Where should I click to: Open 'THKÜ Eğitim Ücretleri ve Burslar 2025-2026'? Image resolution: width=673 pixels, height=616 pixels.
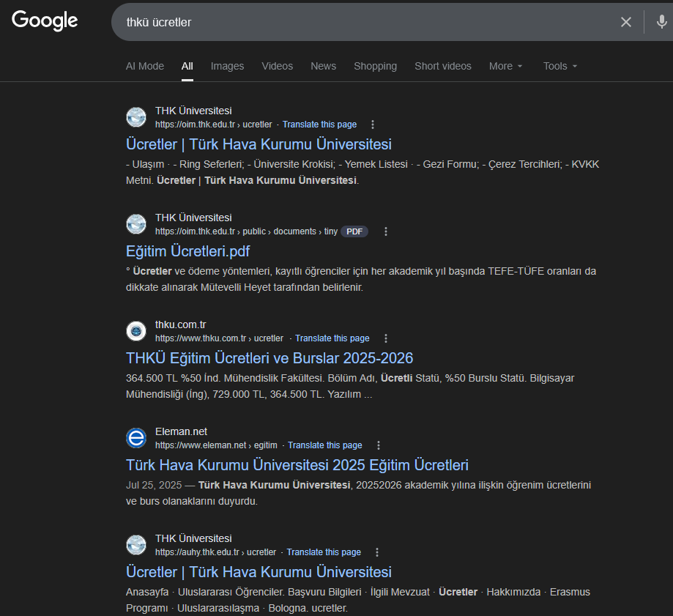pos(269,358)
